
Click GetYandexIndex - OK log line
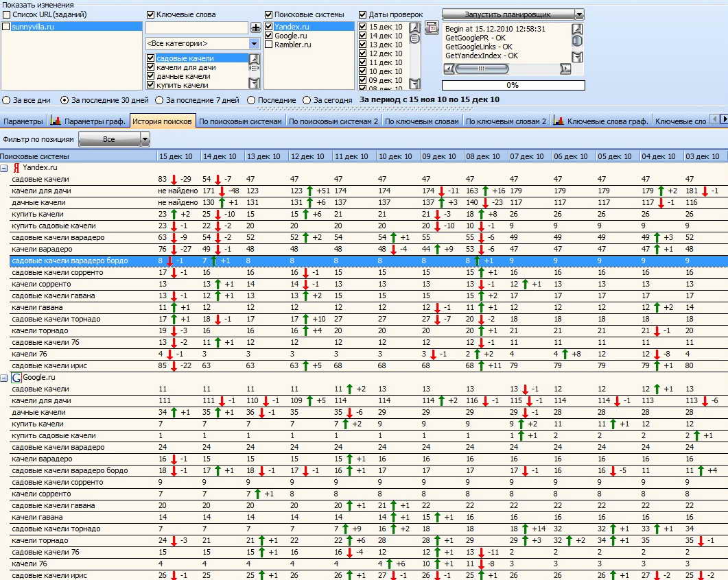click(x=482, y=56)
